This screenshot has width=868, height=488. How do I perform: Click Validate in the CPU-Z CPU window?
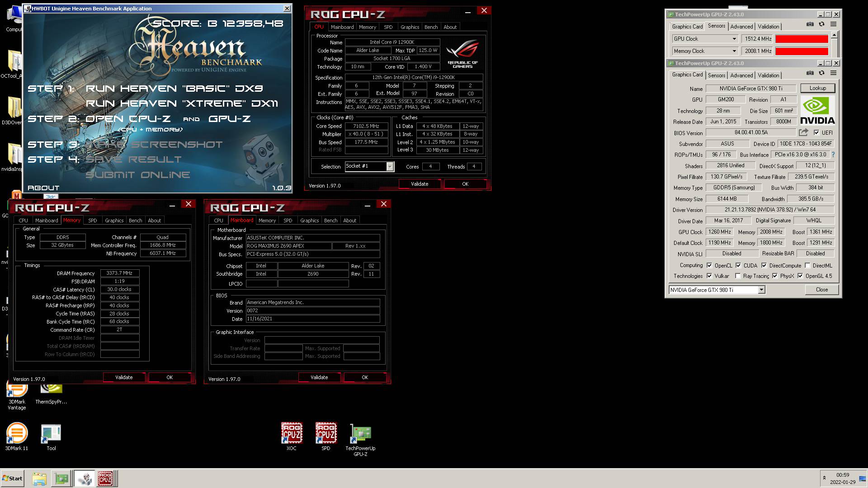pyautogui.click(x=420, y=184)
